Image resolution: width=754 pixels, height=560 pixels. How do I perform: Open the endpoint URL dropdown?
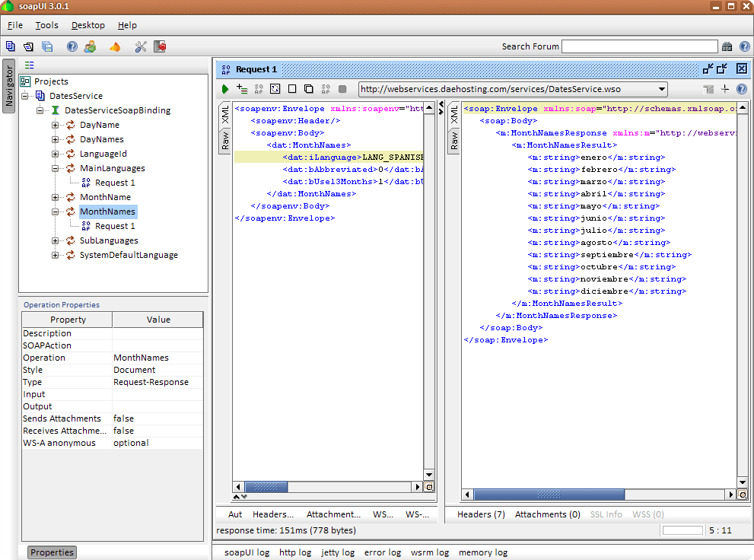(x=660, y=89)
